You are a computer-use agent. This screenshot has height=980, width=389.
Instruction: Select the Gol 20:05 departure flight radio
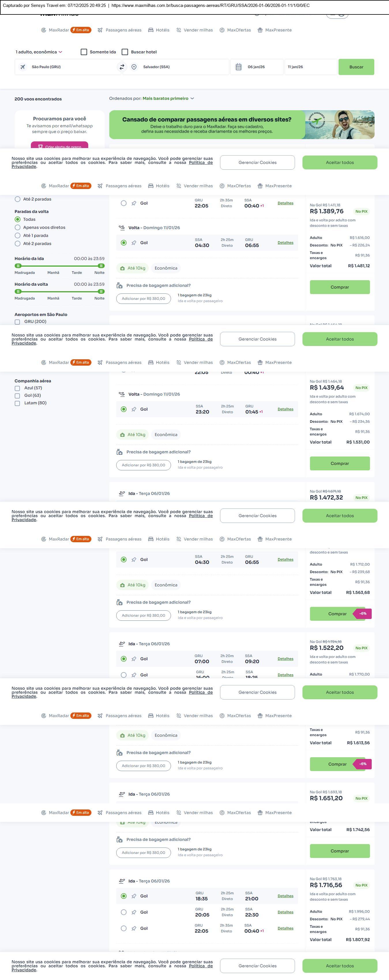coord(124,912)
